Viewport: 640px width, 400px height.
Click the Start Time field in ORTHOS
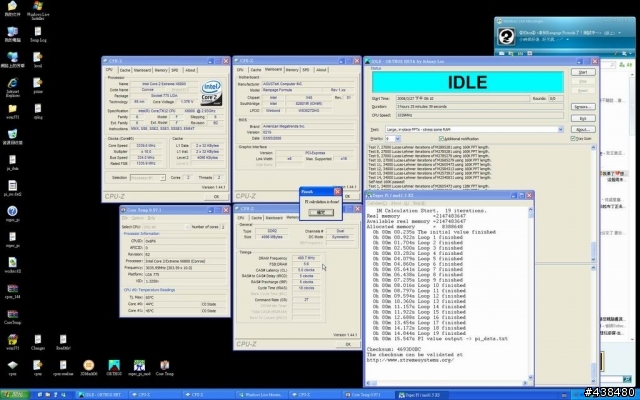(462, 98)
